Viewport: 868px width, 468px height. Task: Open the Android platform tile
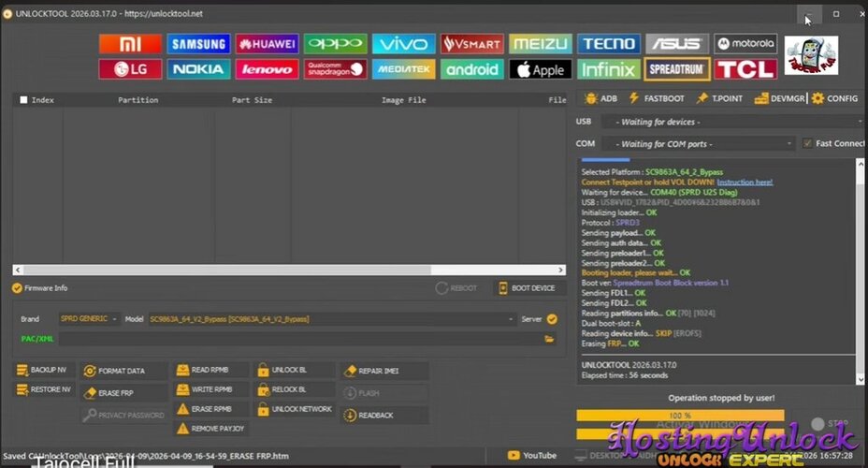point(472,69)
